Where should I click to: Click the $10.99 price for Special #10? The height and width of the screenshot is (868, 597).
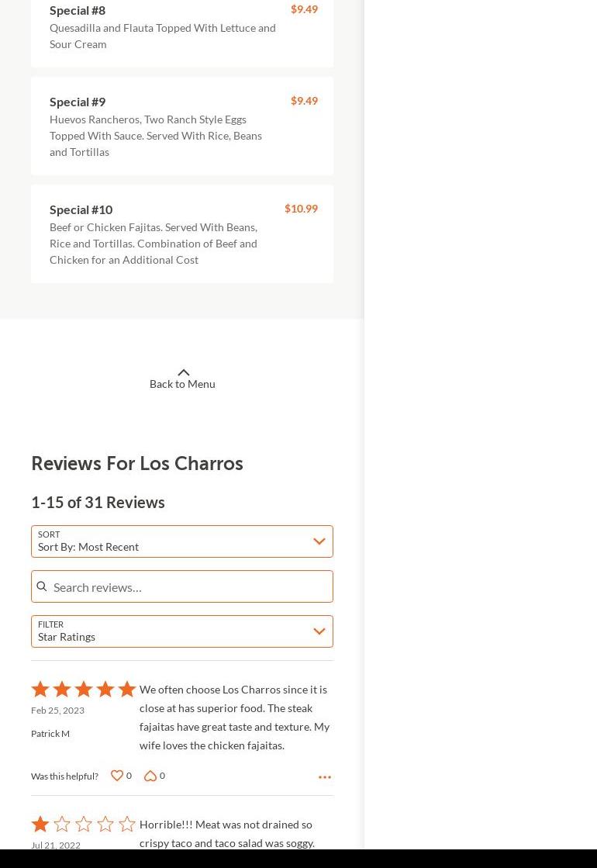[301, 209]
